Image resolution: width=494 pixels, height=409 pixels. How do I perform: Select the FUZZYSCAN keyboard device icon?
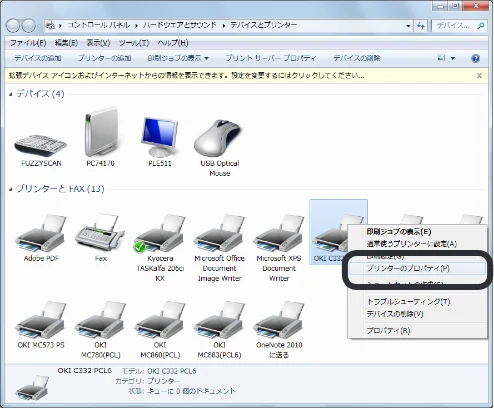[41, 145]
